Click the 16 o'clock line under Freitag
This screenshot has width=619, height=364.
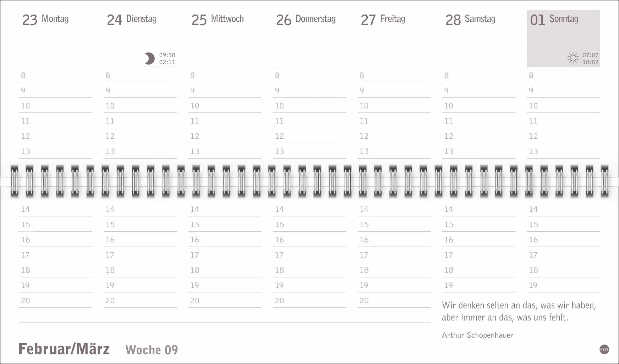click(x=394, y=240)
